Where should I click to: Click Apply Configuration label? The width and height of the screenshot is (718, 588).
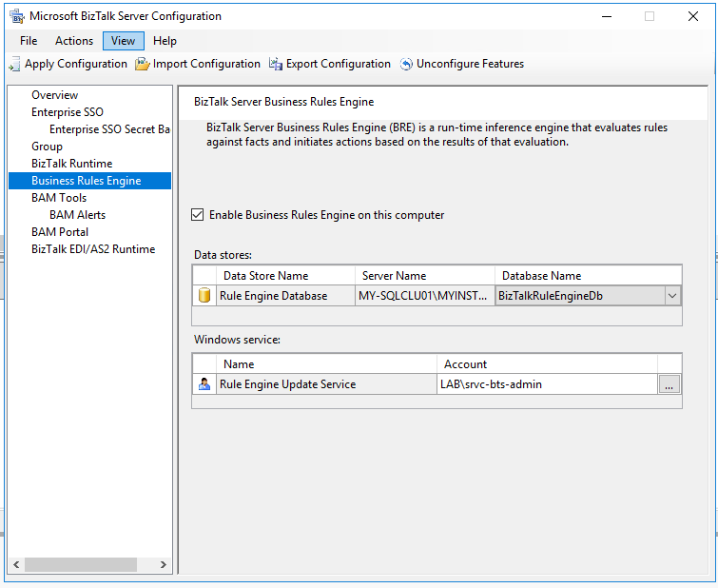point(76,64)
